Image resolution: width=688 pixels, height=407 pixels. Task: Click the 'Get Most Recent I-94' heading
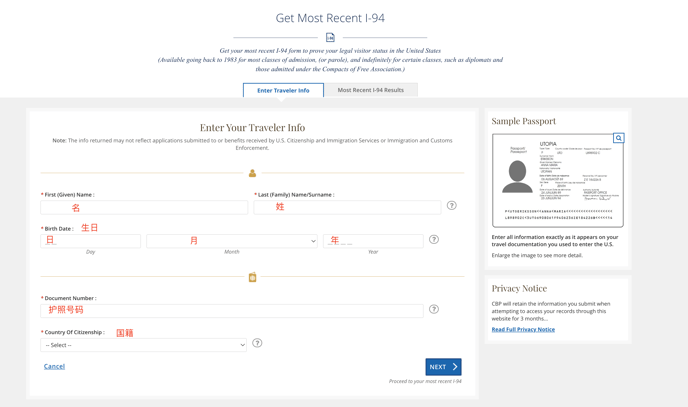coord(330,18)
